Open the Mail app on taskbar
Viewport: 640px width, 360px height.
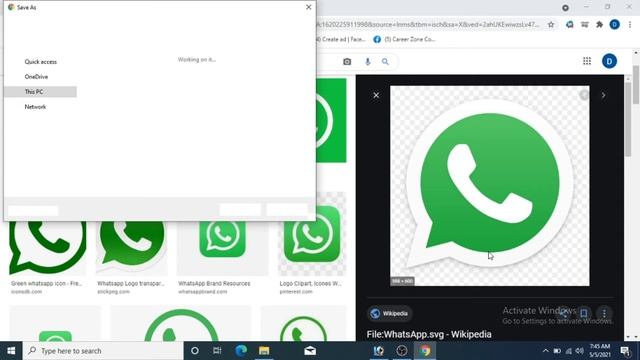pos(310,351)
